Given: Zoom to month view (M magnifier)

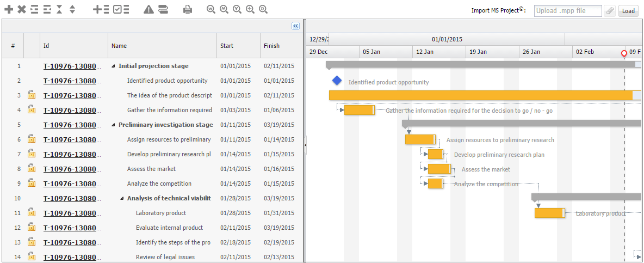Looking at the screenshot, I should (224, 9).
